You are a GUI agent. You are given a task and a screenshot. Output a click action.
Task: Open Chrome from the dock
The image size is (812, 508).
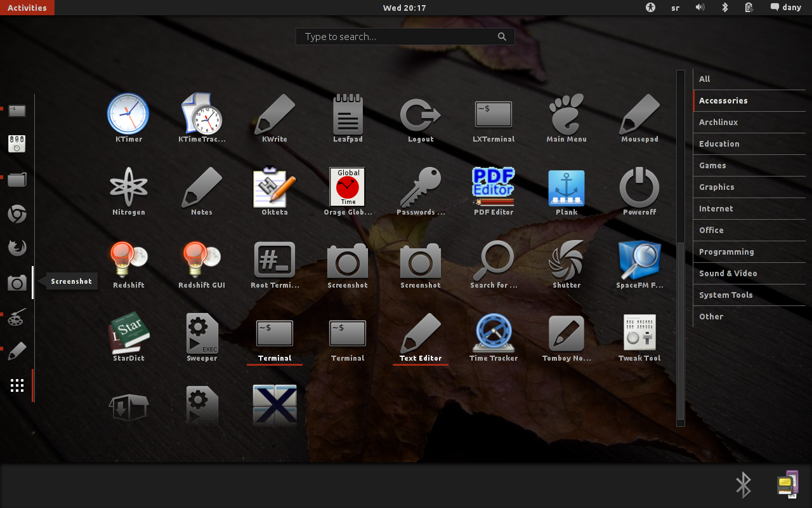(x=17, y=214)
